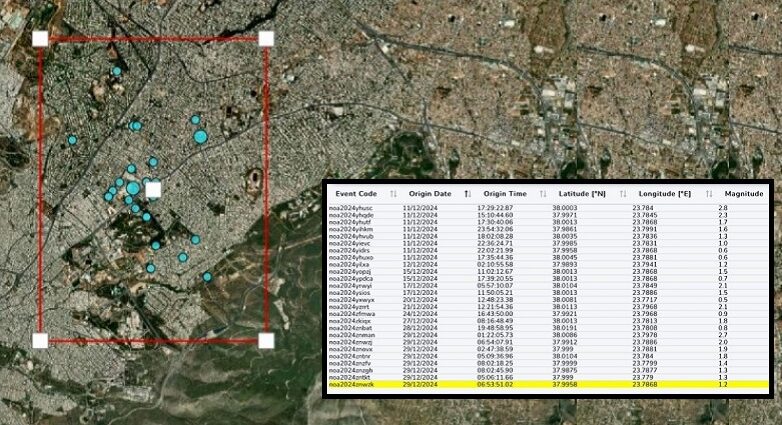
Task: Click the bottom-right handle of the red selection box
Action: (266, 340)
